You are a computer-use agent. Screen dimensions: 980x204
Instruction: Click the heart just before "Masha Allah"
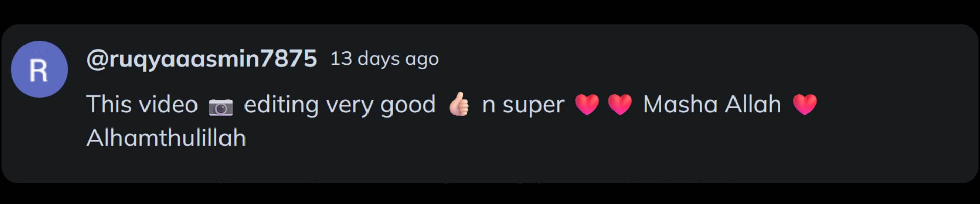click(x=620, y=105)
